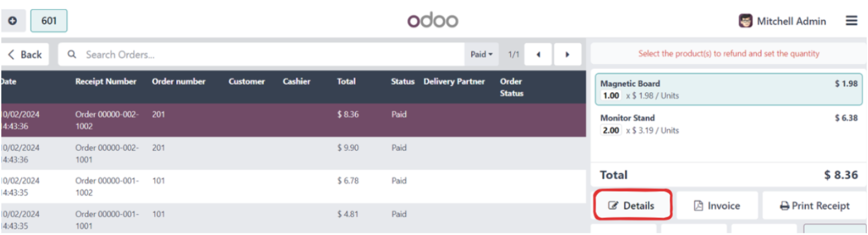Click the plus icon to add new order

(x=13, y=21)
